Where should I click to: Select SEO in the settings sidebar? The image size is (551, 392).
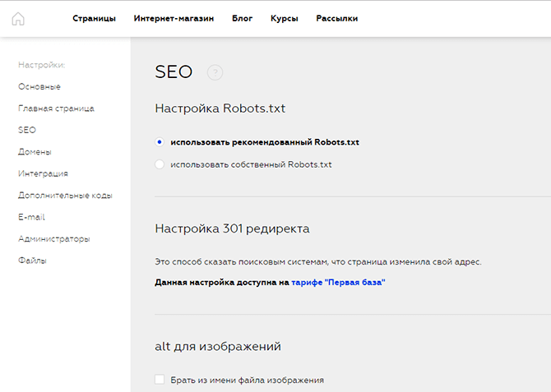(x=27, y=130)
